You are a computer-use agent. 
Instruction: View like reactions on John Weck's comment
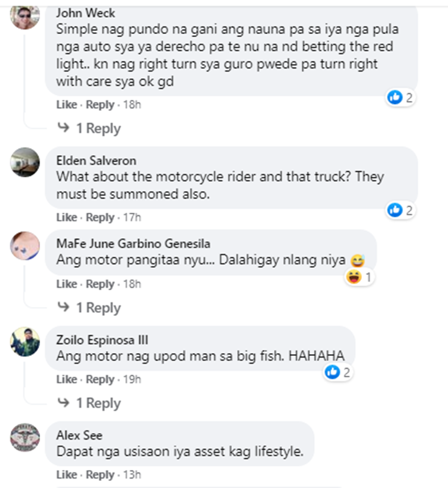click(x=400, y=97)
